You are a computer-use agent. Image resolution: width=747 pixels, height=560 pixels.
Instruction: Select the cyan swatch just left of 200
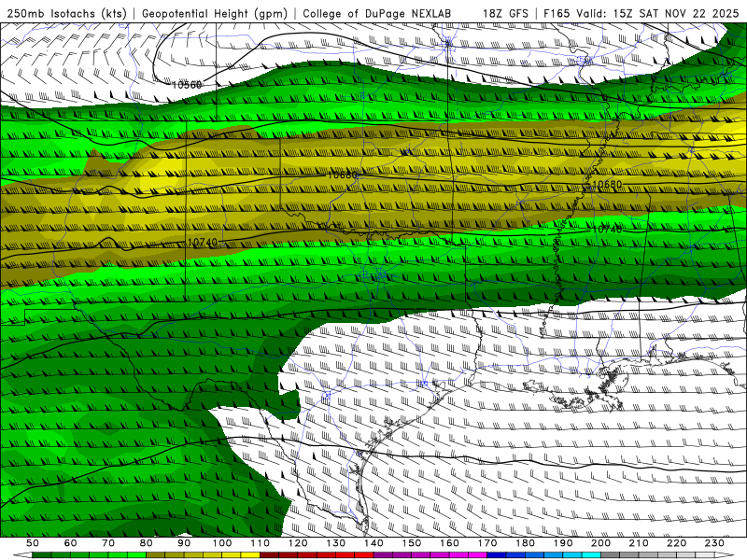tap(591, 555)
